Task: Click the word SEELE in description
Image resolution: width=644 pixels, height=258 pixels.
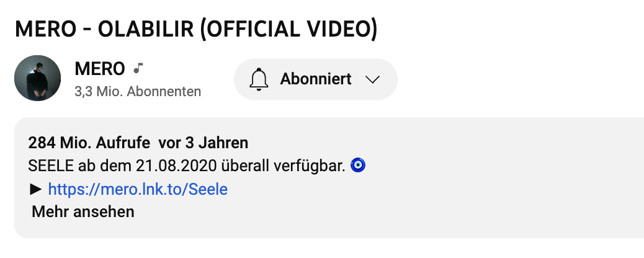Action: point(48,166)
